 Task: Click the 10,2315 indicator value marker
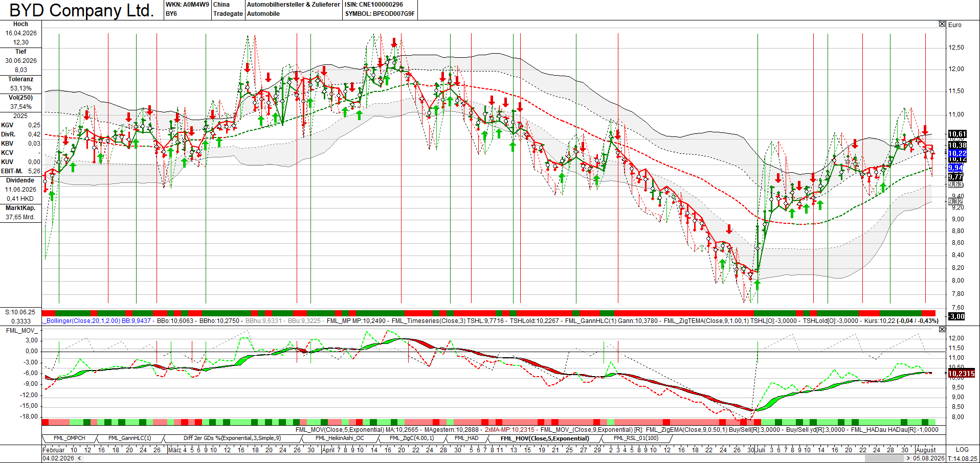click(x=961, y=374)
